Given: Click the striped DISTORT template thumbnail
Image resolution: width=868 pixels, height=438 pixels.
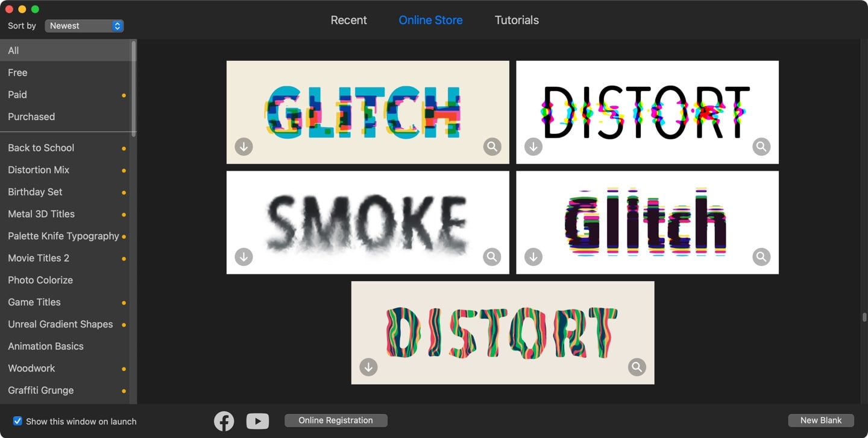Looking at the screenshot, I should point(503,332).
